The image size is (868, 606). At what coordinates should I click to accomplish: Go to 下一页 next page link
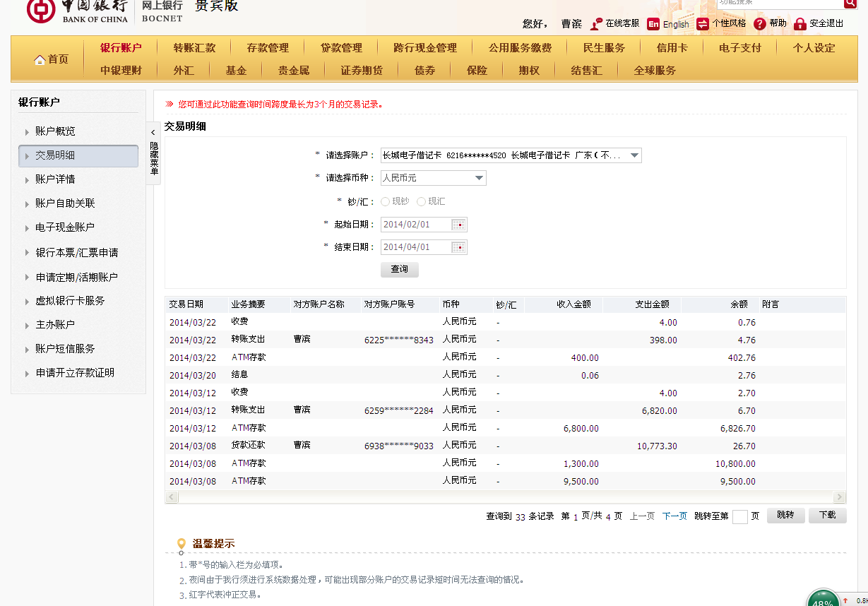pos(674,516)
